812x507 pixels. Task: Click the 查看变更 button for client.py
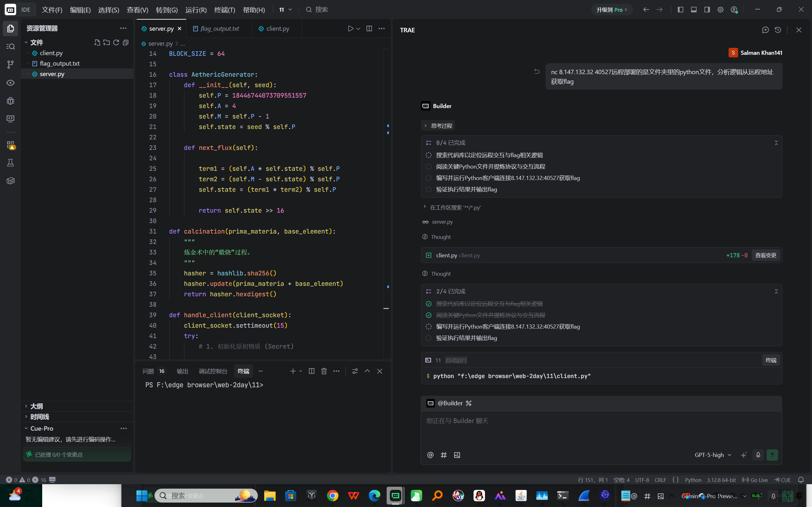(x=766, y=255)
